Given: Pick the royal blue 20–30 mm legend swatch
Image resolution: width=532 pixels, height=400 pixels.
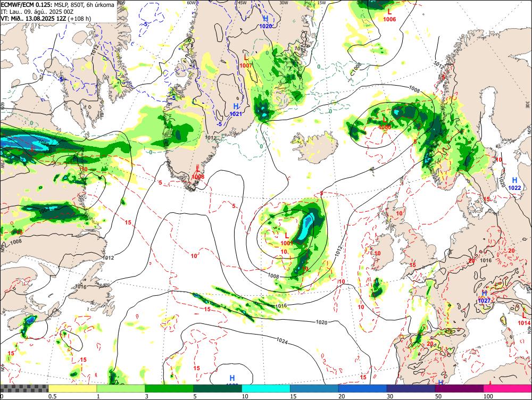Looking at the screenshot, I should point(362,388).
